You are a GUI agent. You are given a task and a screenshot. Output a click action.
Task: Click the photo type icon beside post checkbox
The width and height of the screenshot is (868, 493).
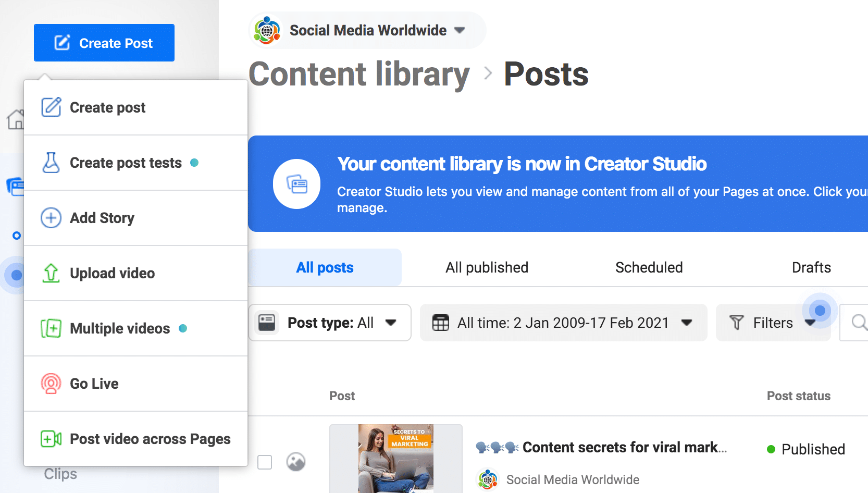(296, 462)
